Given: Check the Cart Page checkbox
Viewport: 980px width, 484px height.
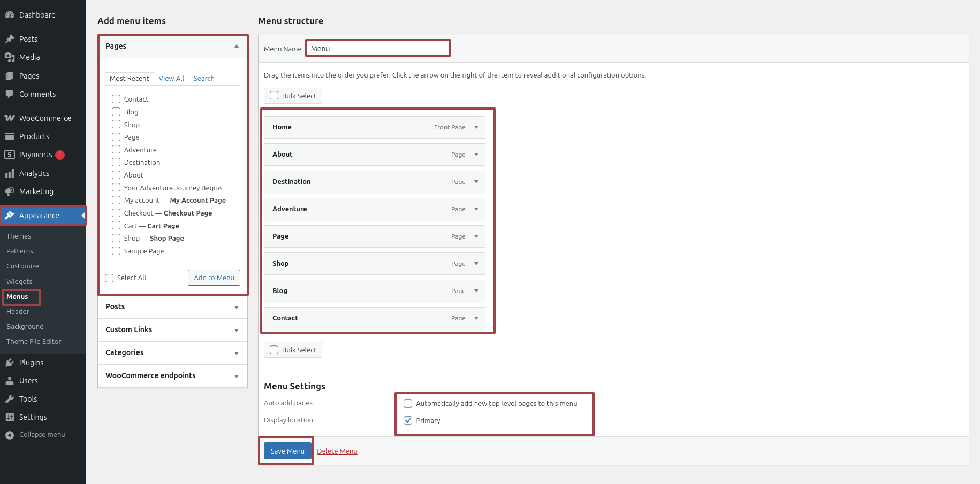Looking at the screenshot, I should coord(116,226).
